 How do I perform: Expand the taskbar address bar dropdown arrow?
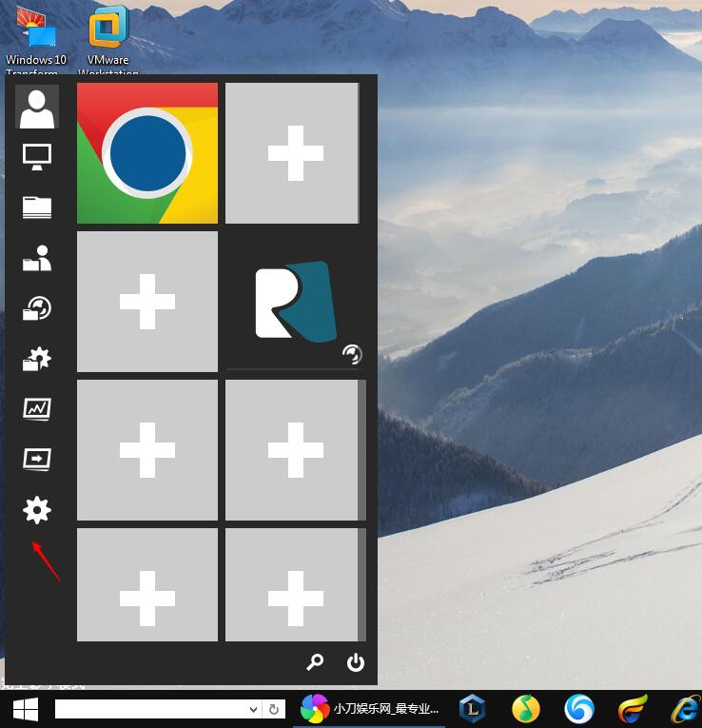click(253, 709)
